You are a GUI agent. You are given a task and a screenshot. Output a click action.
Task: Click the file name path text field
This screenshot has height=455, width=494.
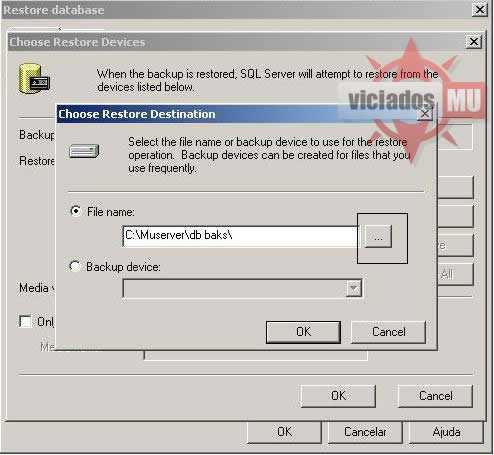point(240,236)
